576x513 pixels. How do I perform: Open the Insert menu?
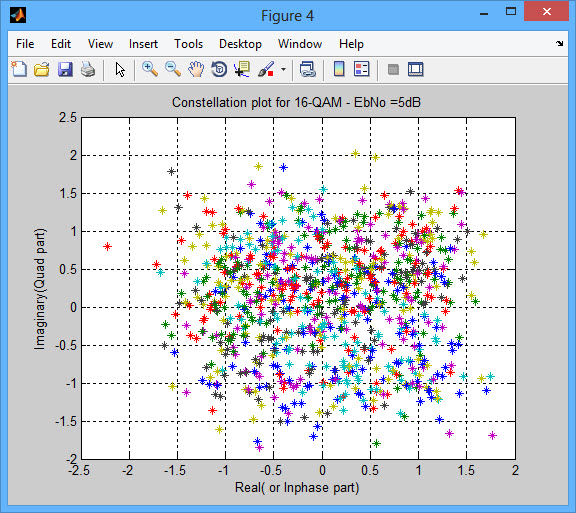[143, 44]
